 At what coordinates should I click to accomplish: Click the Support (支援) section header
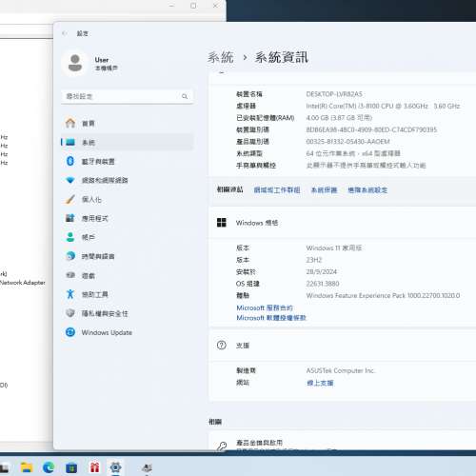[x=343, y=345]
